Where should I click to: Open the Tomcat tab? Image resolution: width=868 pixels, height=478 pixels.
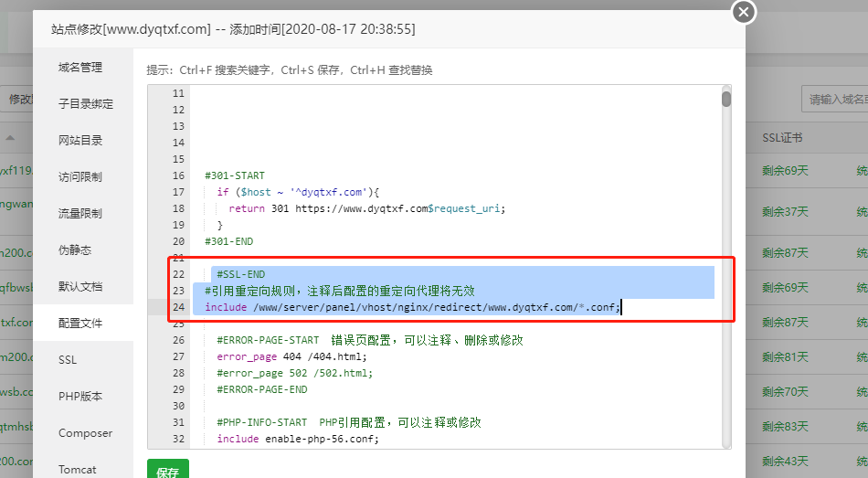pos(77,469)
